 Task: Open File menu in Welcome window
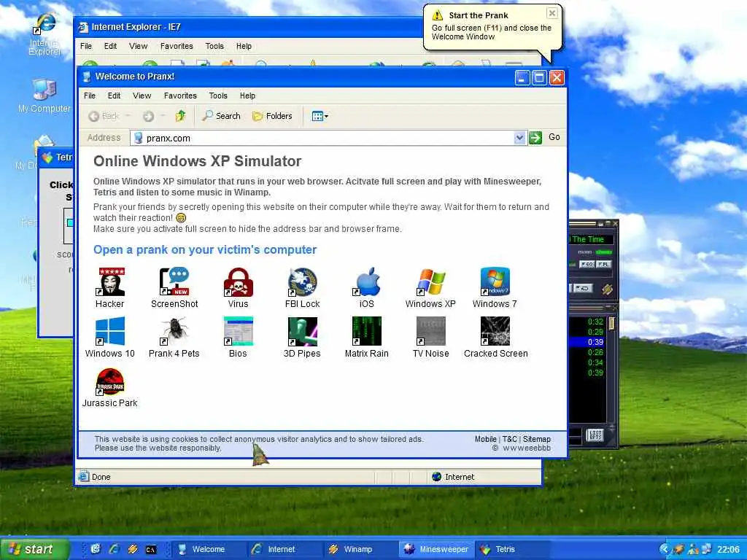pyautogui.click(x=90, y=96)
